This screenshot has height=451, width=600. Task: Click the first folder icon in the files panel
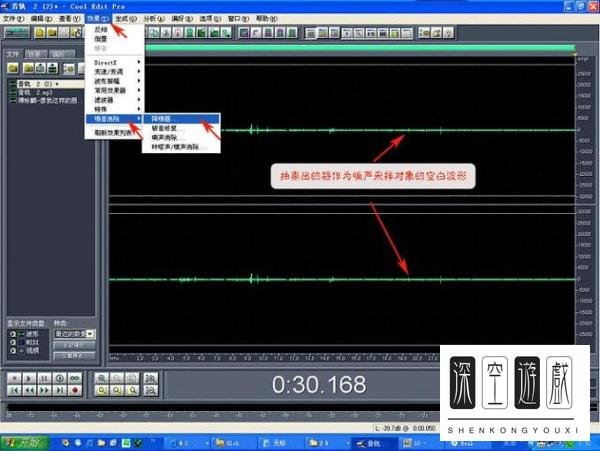(13, 68)
